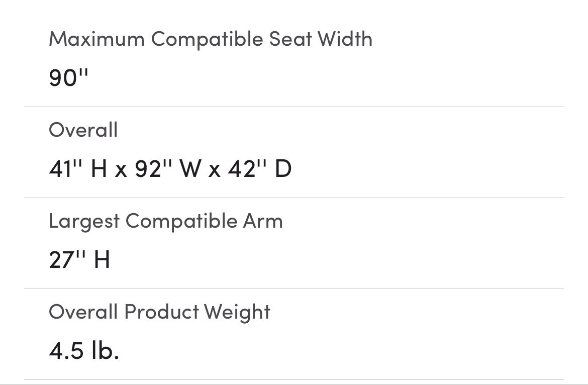This screenshot has height=385, width=588.
Task: Select the Largest Compatible Arm label
Action: click(166, 221)
